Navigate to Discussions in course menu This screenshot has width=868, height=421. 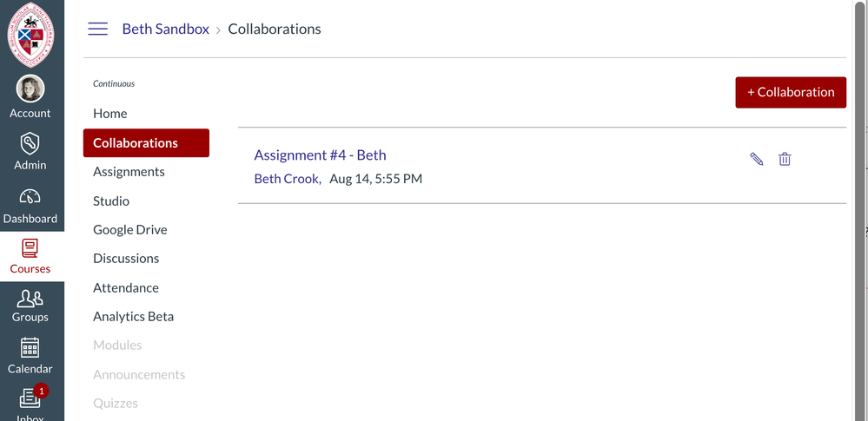[126, 259]
